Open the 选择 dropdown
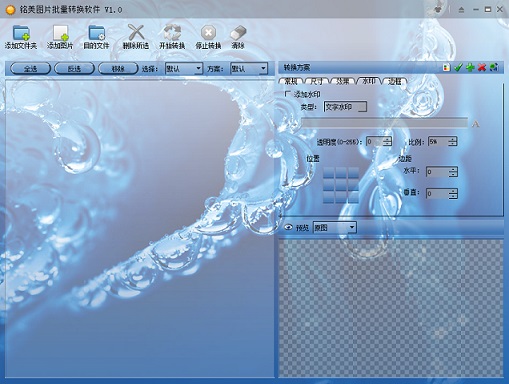509x384 pixels. (184, 69)
